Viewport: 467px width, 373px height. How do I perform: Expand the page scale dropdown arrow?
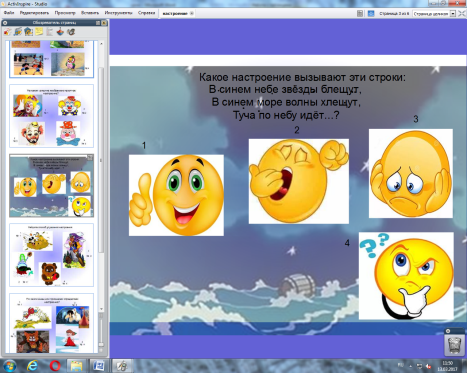pyautogui.click(x=453, y=14)
